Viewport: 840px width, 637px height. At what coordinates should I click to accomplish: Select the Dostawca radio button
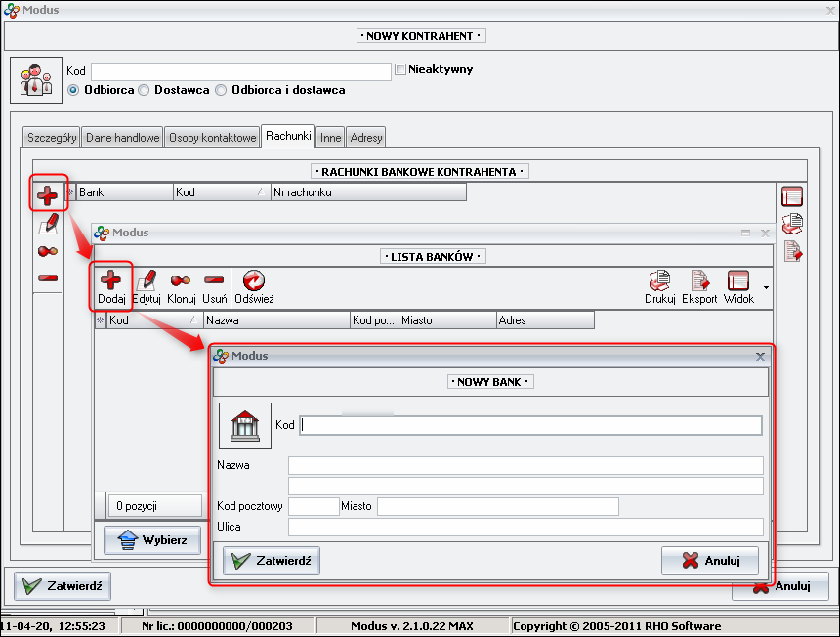[144, 90]
